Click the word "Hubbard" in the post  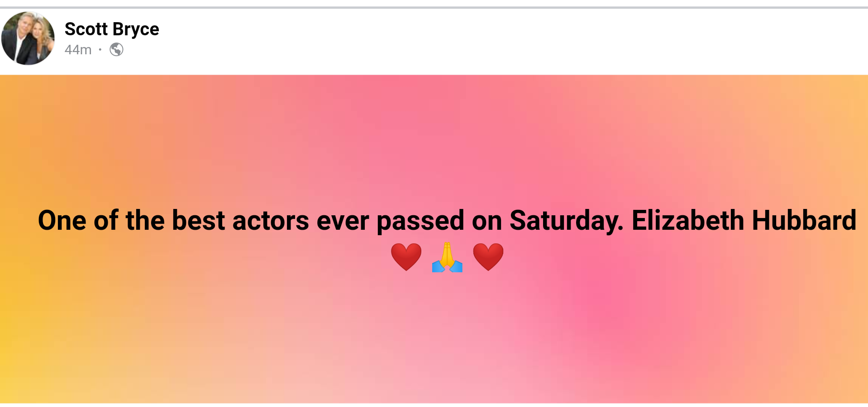804,221
